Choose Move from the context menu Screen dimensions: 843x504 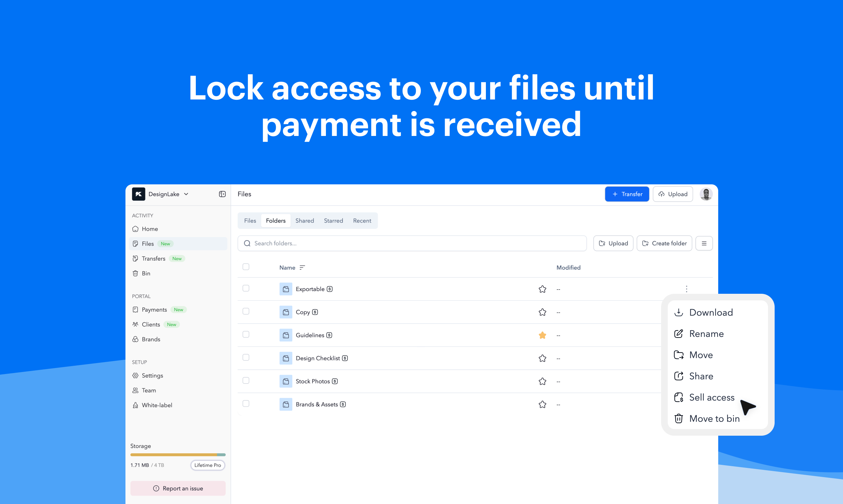pyautogui.click(x=718, y=355)
